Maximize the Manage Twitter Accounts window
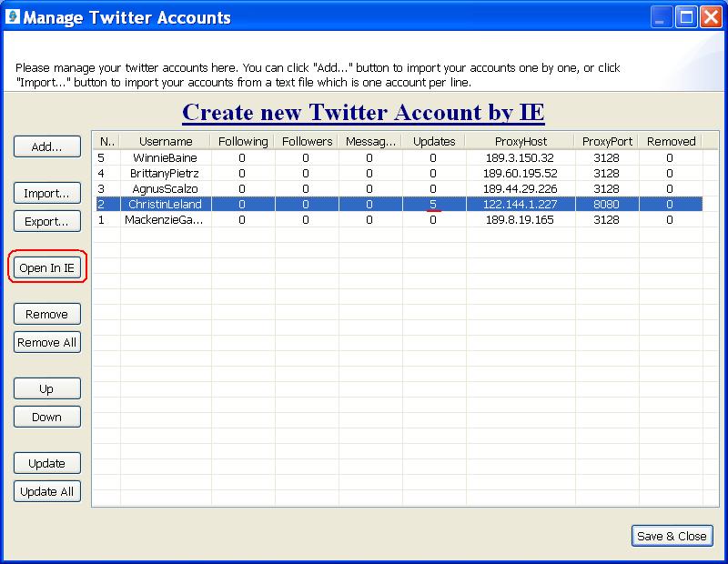This screenshot has width=728, height=564. [686, 17]
